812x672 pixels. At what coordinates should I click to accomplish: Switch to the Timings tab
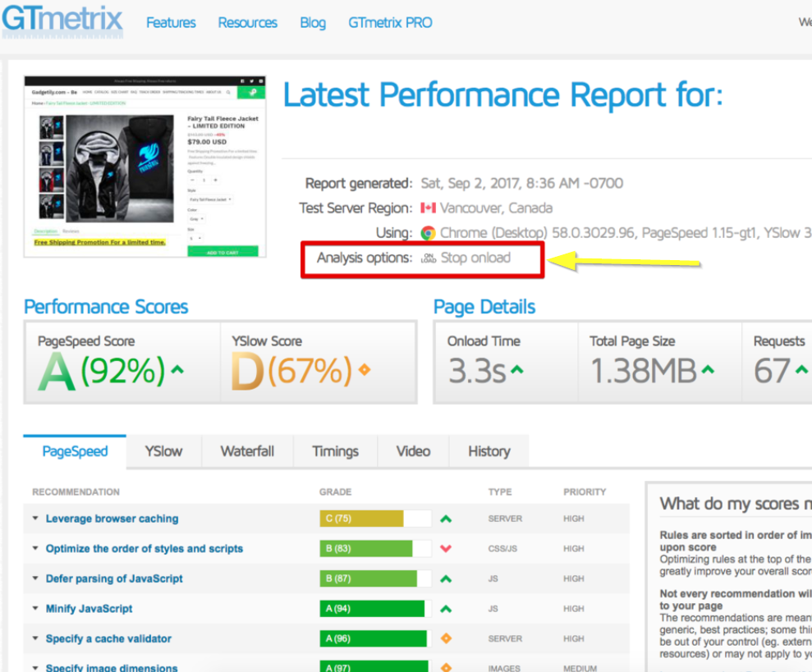[335, 451]
